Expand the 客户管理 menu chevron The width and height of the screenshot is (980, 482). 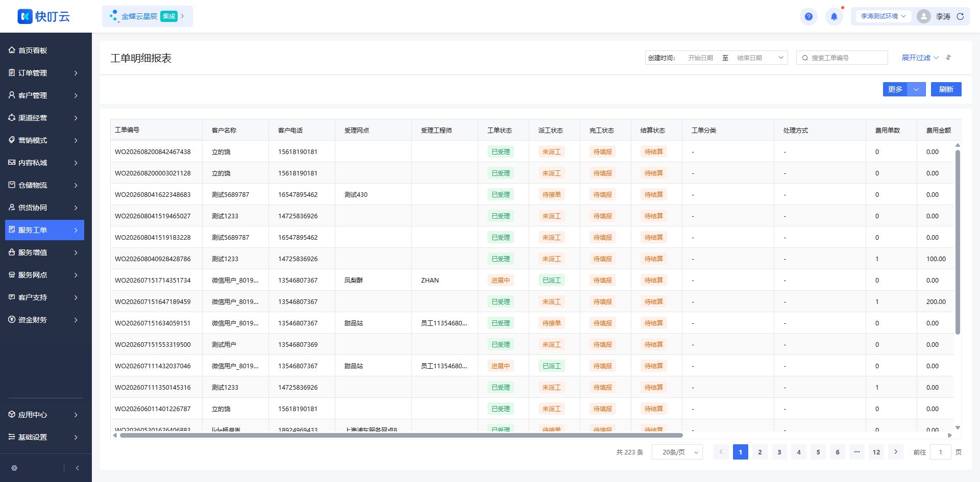76,95
